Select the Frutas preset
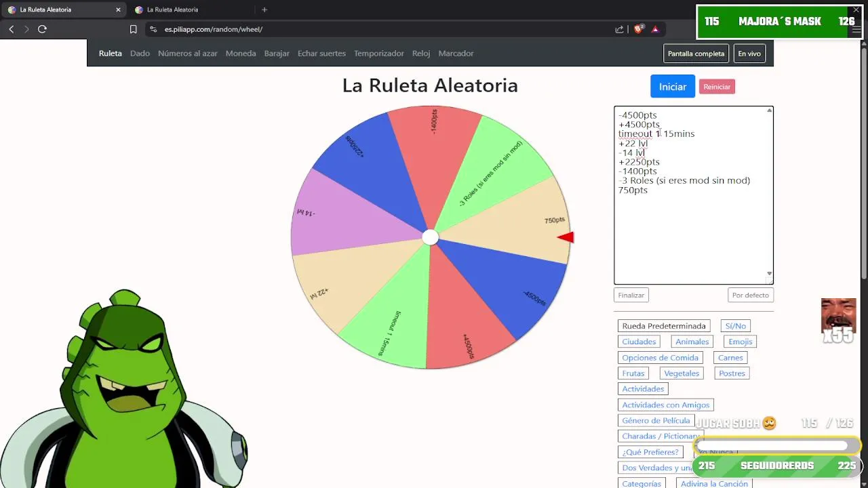868x488 pixels. point(633,373)
